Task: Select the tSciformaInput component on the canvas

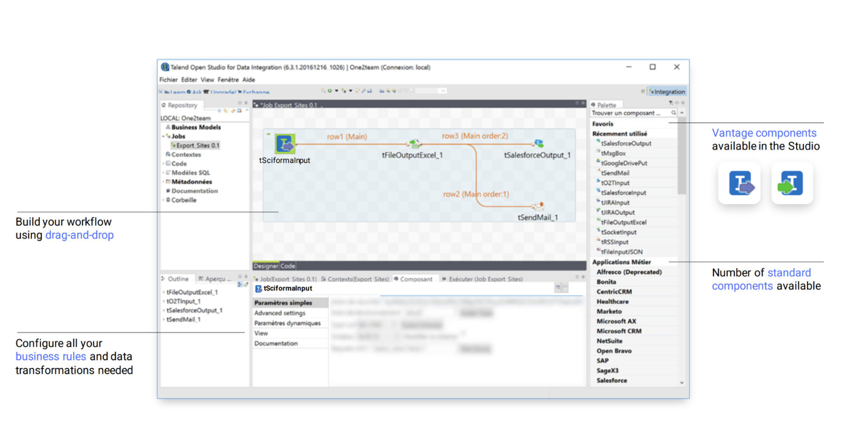Action: coord(285,144)
